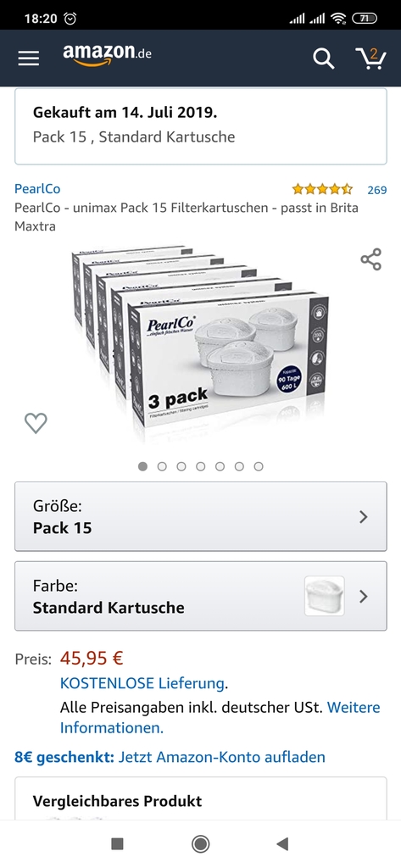Viewport: 401px width, 868px height.
Task: Open the search magnifier icon
Action: click(x=324, y=58)
